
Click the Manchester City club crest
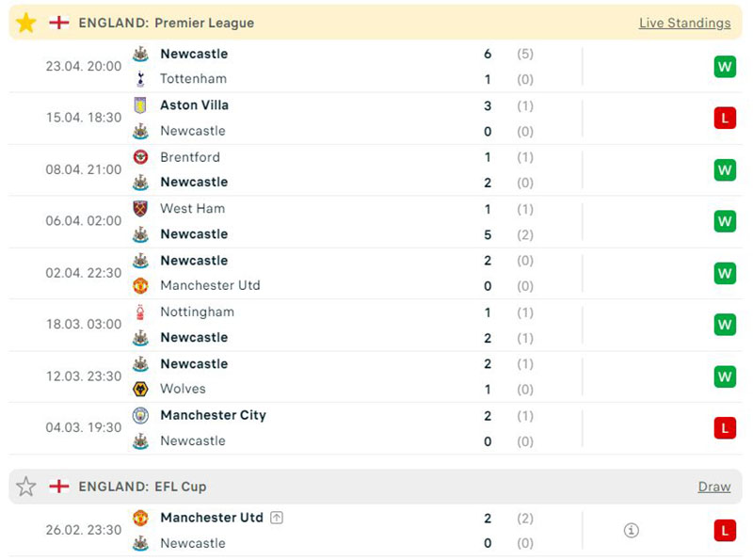pos(140,415)
